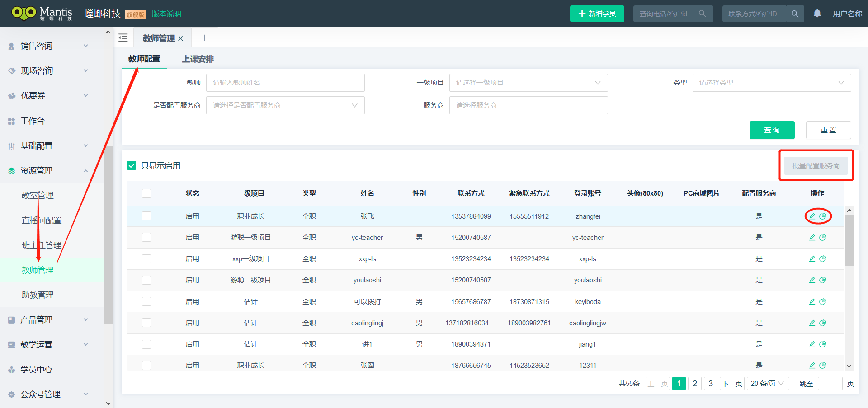
Task: Select the row checkbox for caolinglingj
Action: coord(146,323)
